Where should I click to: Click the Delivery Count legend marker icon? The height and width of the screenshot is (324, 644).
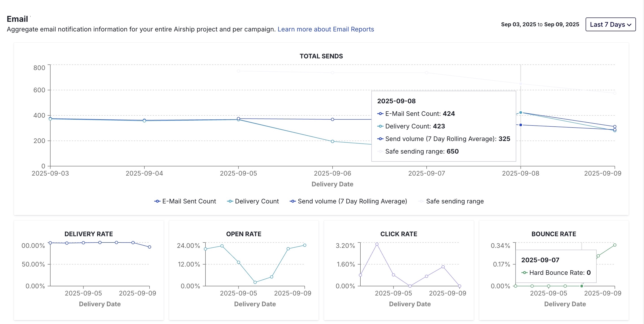pyautogui.click(x=230, y=201)
